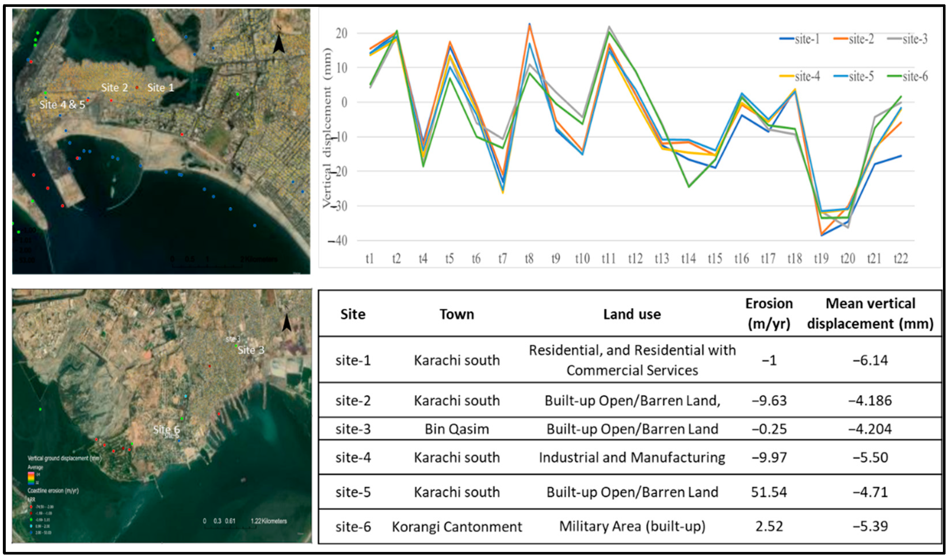Screen dimensions: 951x560
Task: Click the 'Korangi Cantonment' table cell
Action: pyautogui.click(x=457, y=526)
